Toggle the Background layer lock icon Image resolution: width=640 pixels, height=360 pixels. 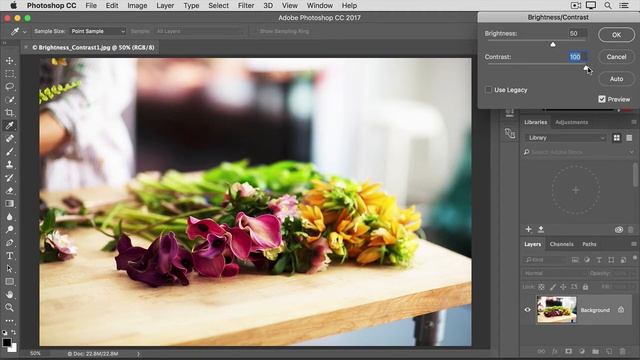pos(621,310)
